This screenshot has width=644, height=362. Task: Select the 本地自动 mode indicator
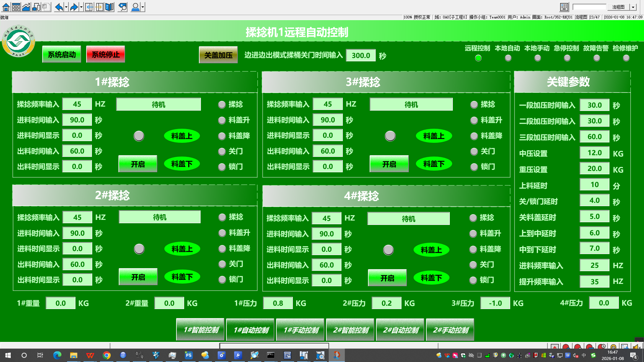[x=508, y=58]
